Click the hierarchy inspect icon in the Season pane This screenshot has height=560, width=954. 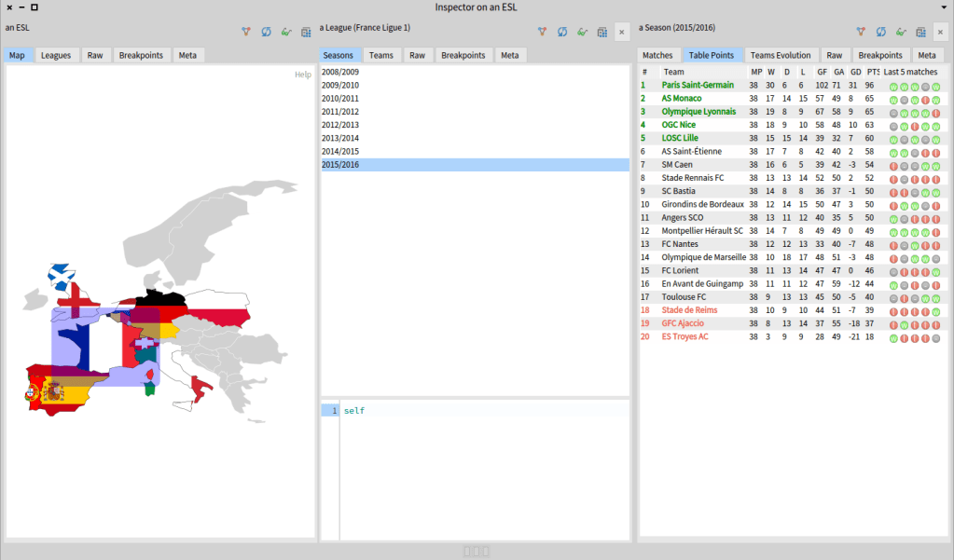point(860,32)
